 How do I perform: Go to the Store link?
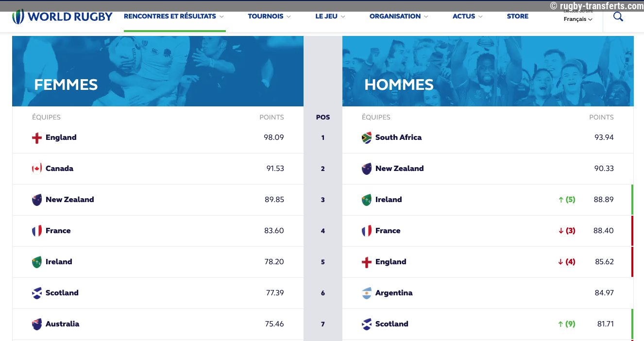click(518, 17)
